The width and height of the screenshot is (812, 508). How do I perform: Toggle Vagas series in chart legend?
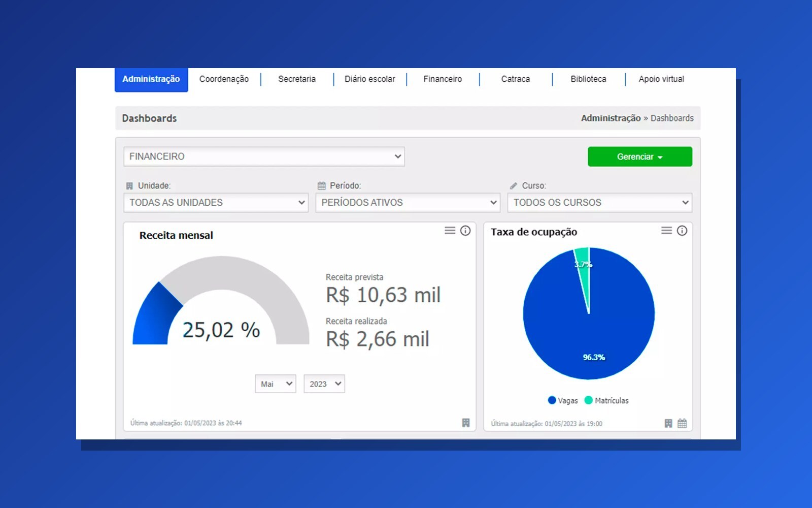click(563, 400)
